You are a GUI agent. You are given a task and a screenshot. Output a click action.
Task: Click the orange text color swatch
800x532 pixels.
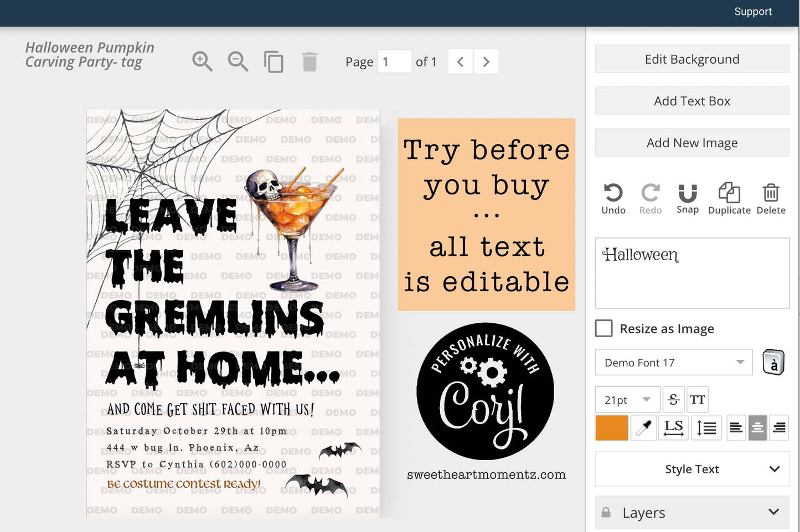(611, 428)
